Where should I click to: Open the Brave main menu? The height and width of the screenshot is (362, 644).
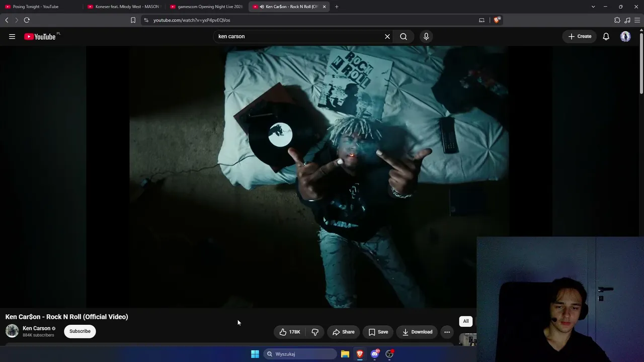tap(637, 20)
